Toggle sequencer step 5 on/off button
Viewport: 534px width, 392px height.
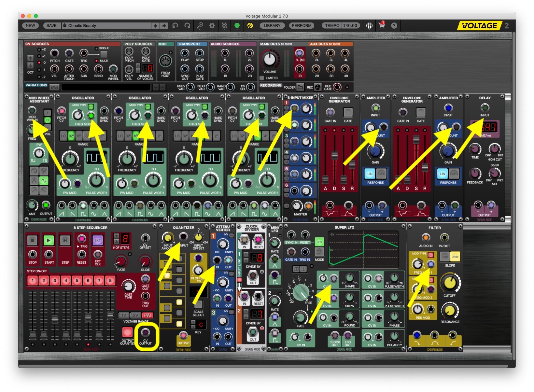pos(77,280)
